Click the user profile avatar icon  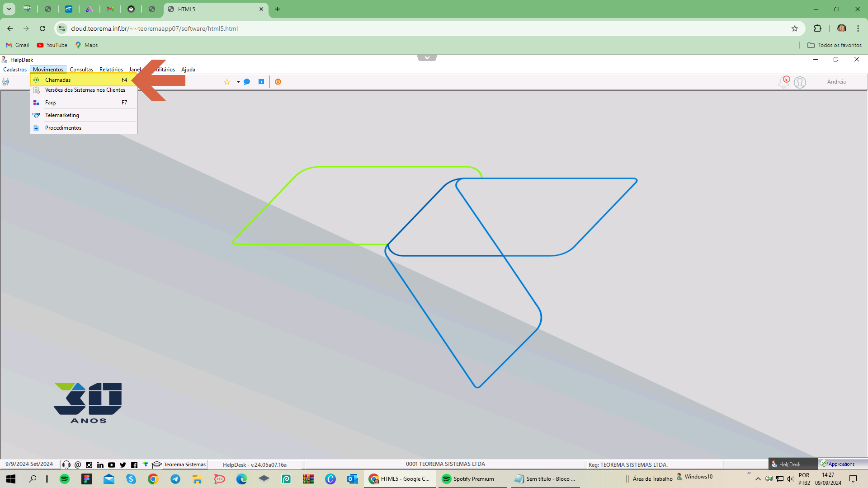pos(800,82)
